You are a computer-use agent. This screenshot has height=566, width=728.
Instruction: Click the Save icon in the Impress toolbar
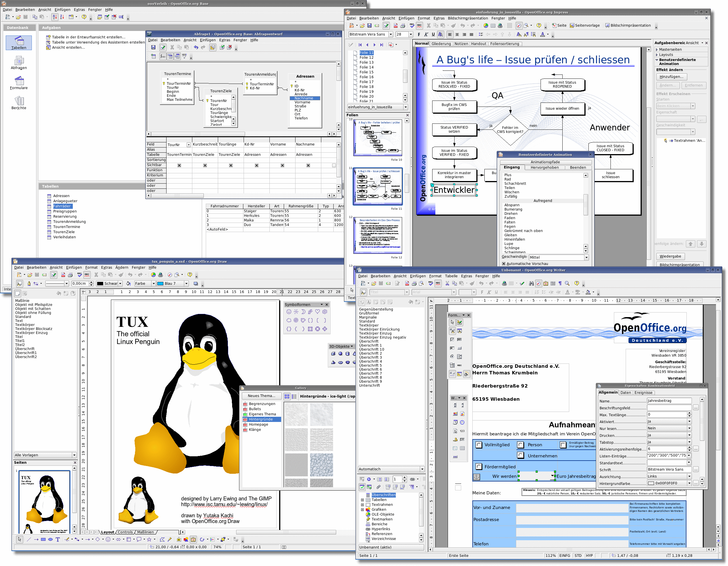point(369,26)
